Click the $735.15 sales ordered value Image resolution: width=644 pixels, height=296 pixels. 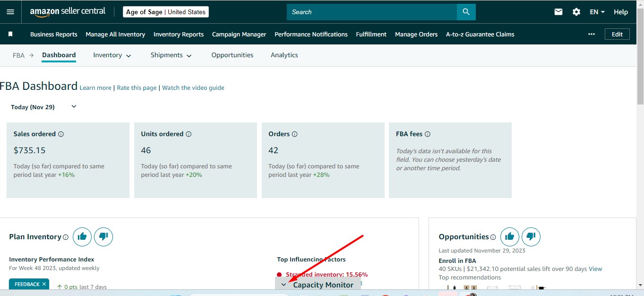[x=29, y=150]
